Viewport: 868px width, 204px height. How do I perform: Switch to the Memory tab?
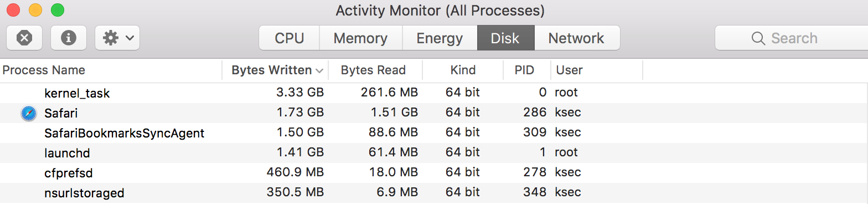tap(360, 38)
